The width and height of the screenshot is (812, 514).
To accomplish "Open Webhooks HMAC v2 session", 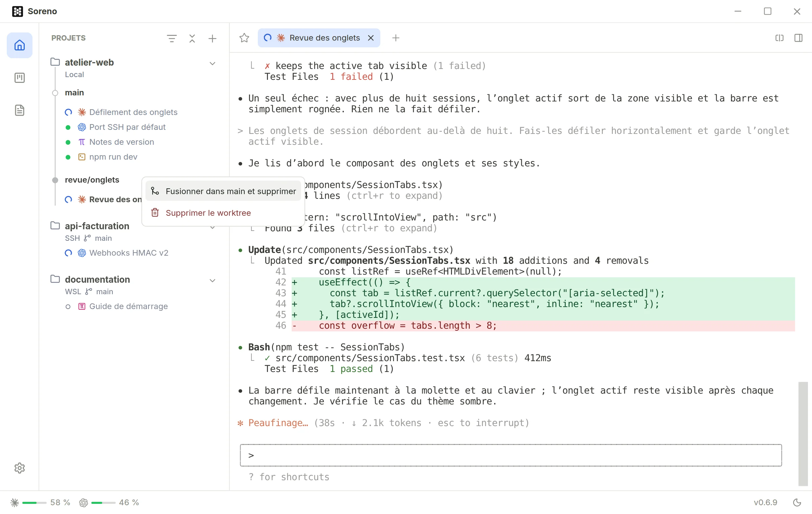I will 129,253.
